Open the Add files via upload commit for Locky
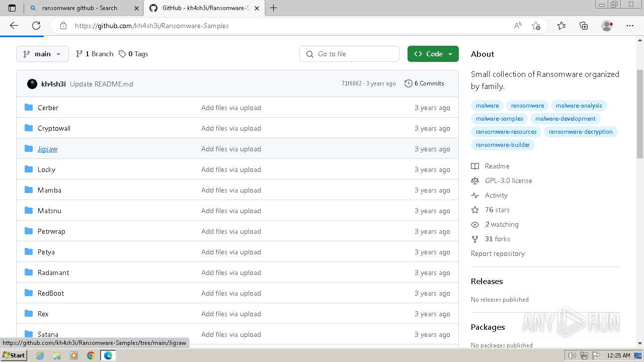 tap(231, 169)
